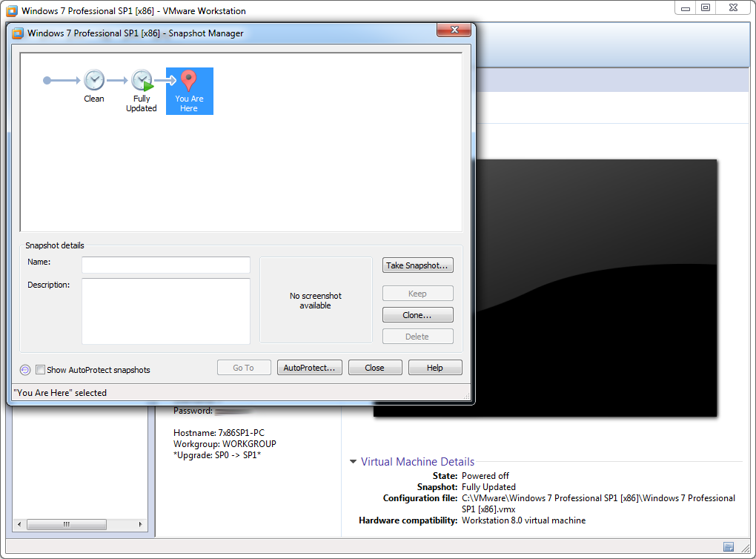Screen dimensions: 756x559
Task: Click the You Are Here location marker
Action: click(189, 81)
